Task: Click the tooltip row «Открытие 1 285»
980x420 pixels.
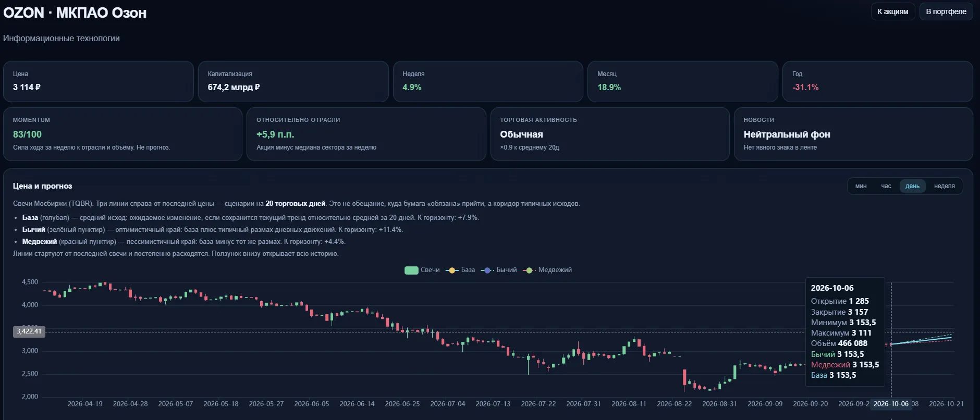Action: coord(840,301)
